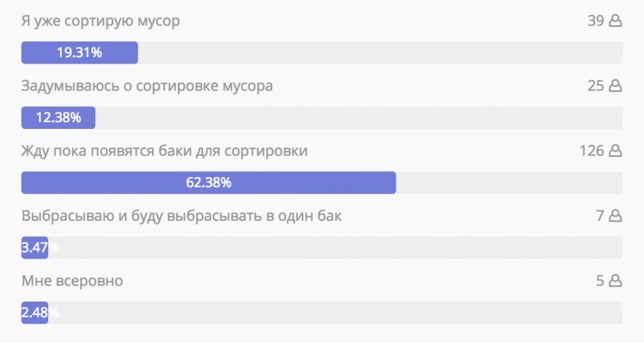Choose 'Выбрасываю и буду выбрасывать в один бак'

pyautogui.click(x=182, y=216)
